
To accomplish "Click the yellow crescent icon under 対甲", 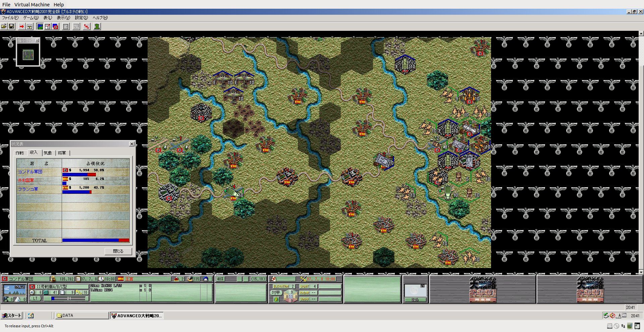I will (x=276, y=299).
